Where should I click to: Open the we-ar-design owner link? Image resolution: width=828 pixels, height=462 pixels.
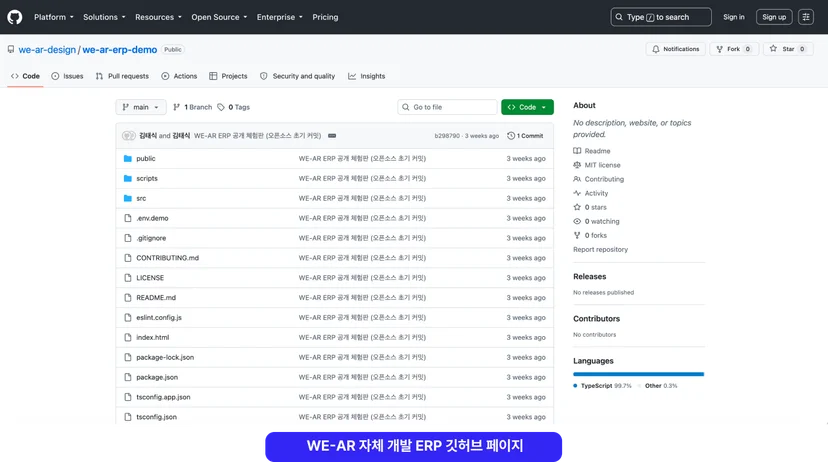pyautogui.click(x=47, y=50)
